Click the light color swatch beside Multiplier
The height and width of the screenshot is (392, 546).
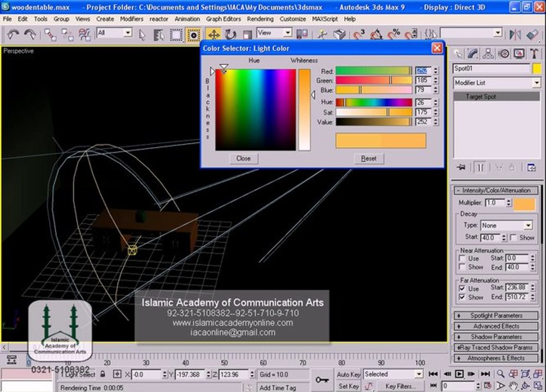pos(524,204)
